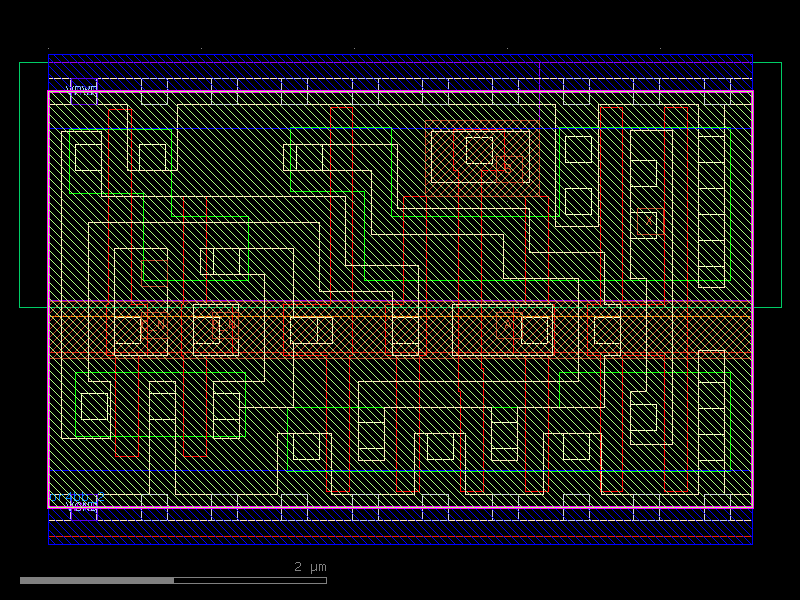Select the upper blue nwell boundary line
Viewport: 800px width, 600px height.
[x=300, y=128]
